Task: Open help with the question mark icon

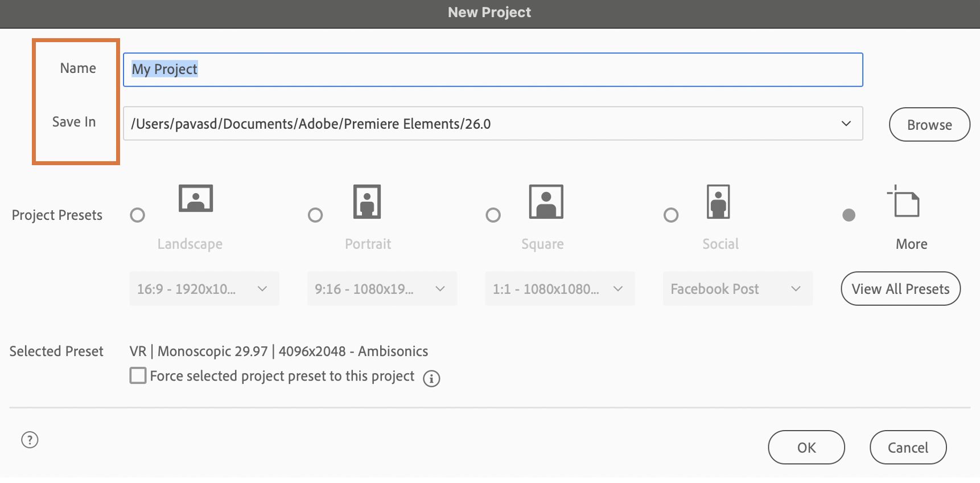Action: point(30,440)
